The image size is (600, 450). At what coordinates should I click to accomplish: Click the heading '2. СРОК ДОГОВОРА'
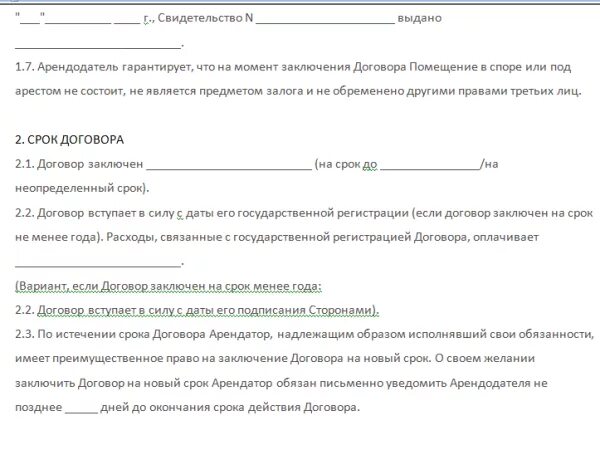[69, 140]
